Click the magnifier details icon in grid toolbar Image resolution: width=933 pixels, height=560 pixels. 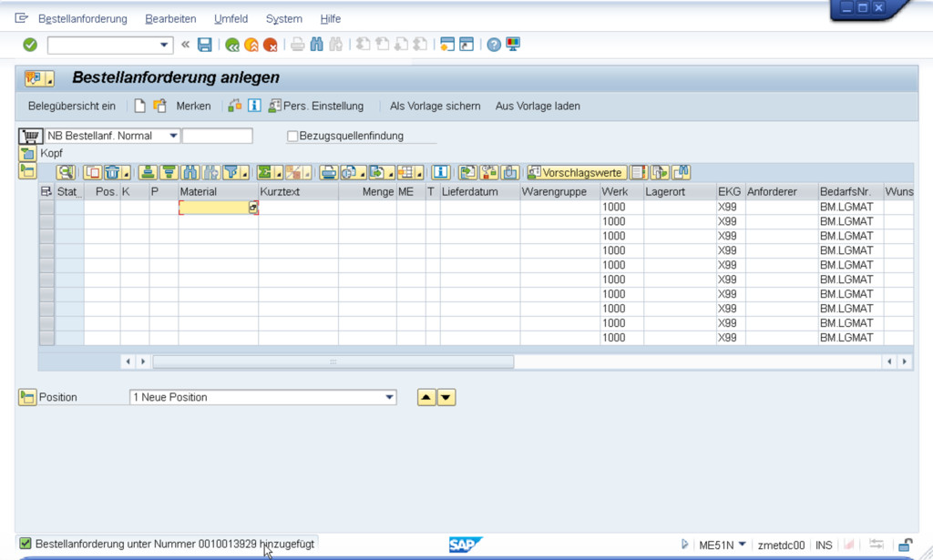65,172
